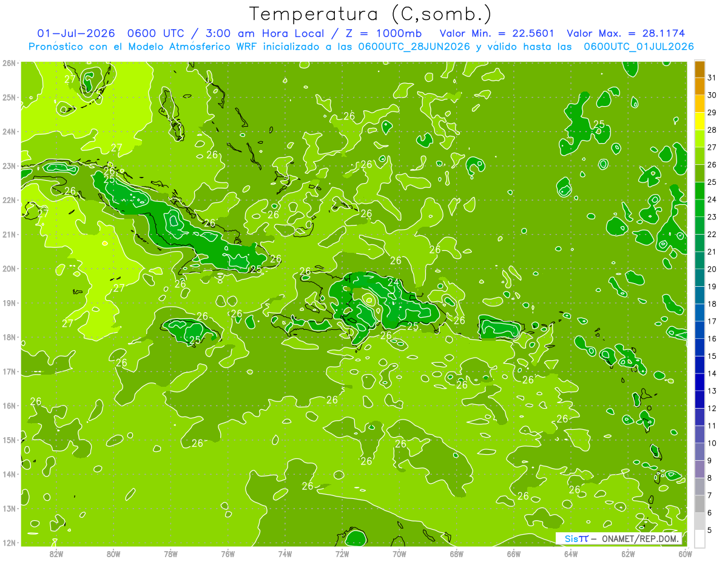728x562 pixels.
Task: Click the grey legend band between 6 and 7
Action: tap(699, 504)
